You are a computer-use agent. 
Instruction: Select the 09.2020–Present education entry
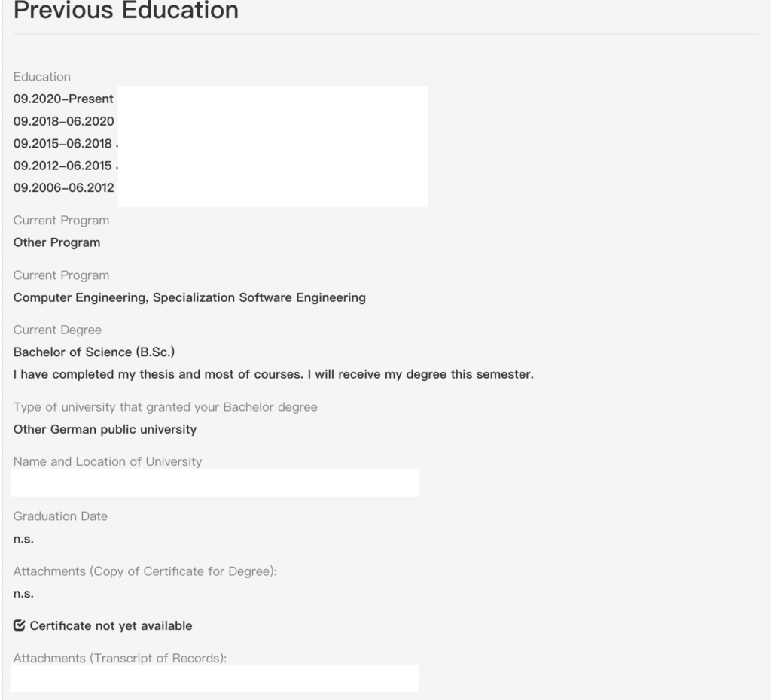63,99
